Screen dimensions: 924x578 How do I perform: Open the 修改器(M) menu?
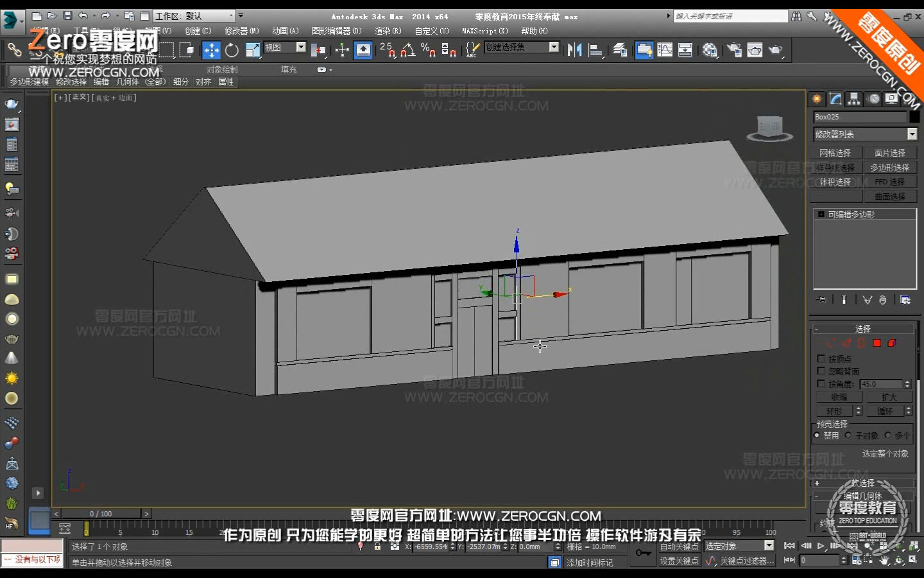click(242, 31)
